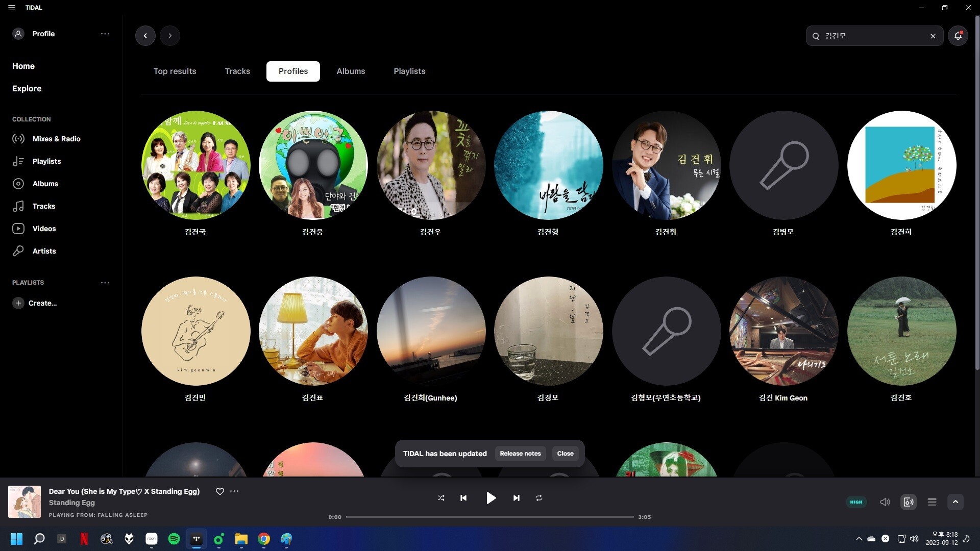980x551 pixels.
Task: Switch to the Albums tab
Action: (351, 71)
